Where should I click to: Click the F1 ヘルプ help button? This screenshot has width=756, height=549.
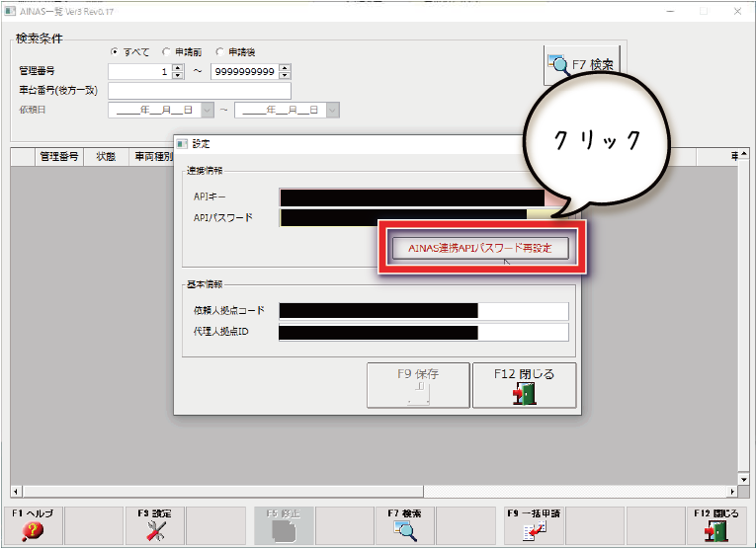[33, 525]
